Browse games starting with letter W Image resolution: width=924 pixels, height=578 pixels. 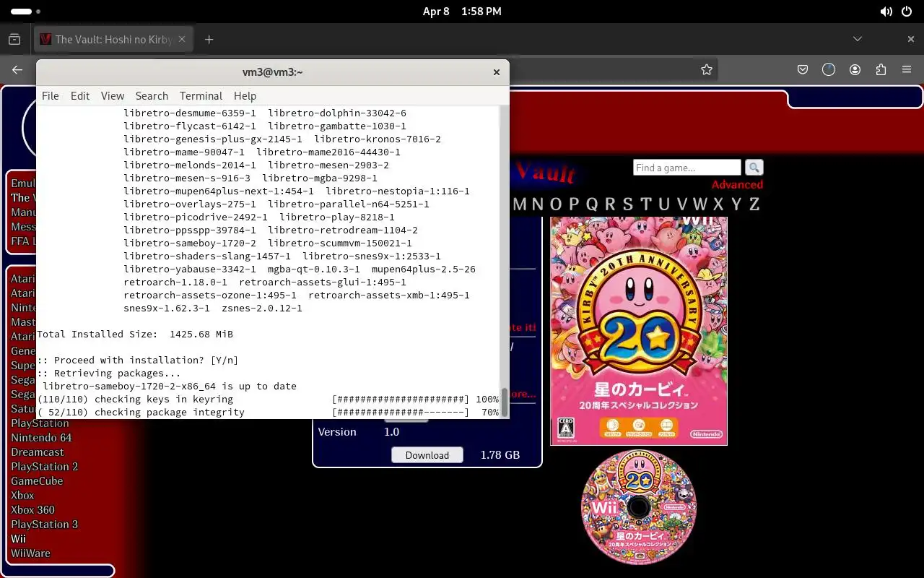click(700, 204)
